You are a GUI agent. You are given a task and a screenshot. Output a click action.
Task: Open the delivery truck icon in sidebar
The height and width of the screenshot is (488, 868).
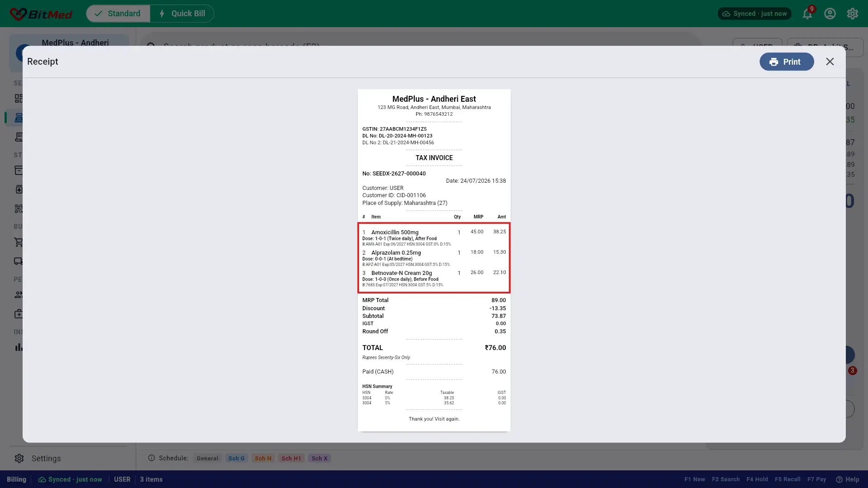19,261
